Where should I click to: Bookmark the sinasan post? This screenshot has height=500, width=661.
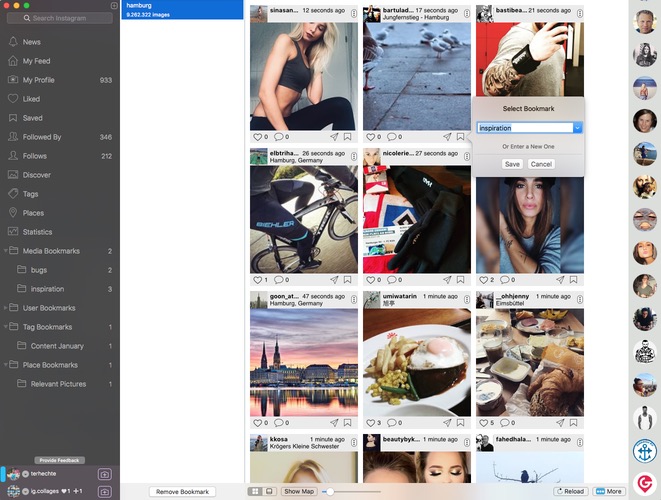(347, 137)
